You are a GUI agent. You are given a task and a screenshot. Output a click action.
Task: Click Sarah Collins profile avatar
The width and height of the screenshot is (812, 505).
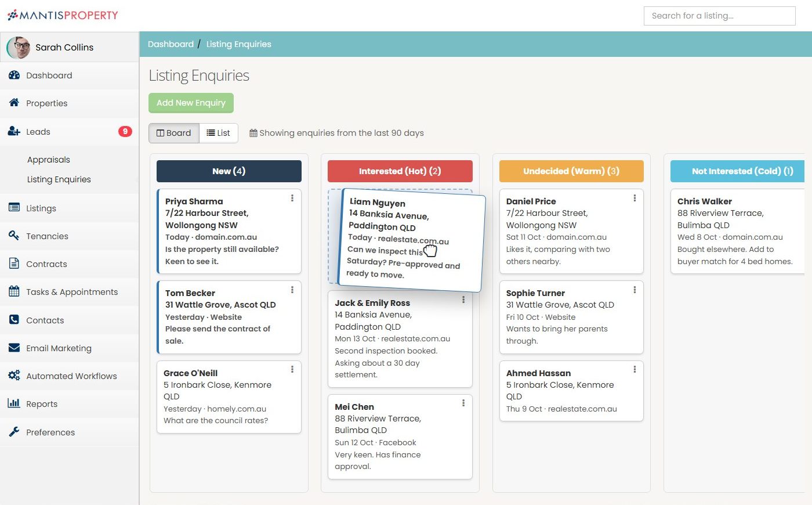tap(18, 47)
